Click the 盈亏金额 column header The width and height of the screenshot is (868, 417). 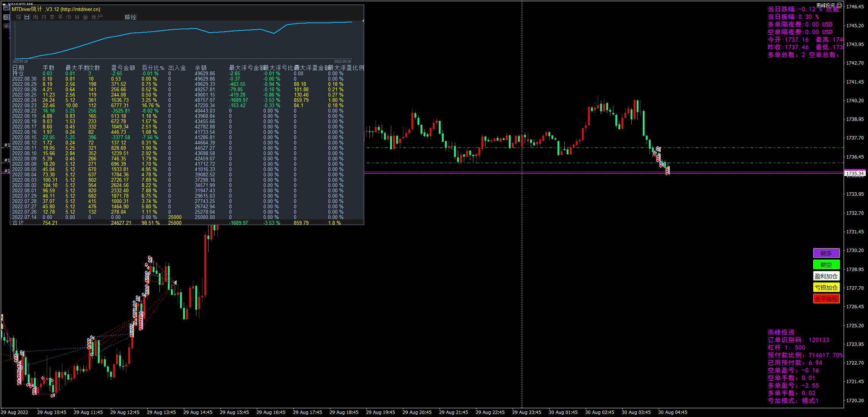(x=123, y=68)
